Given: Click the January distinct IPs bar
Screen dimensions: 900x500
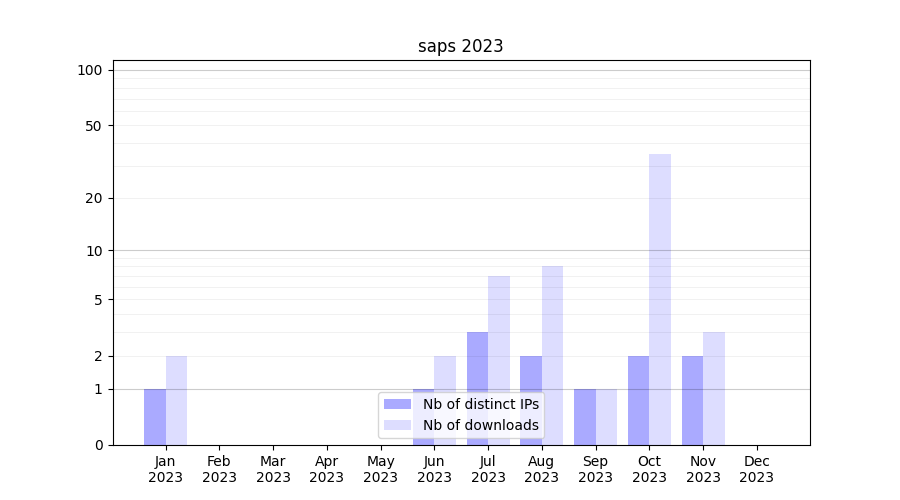Looking at the screenshot, I should coord(155,417).
